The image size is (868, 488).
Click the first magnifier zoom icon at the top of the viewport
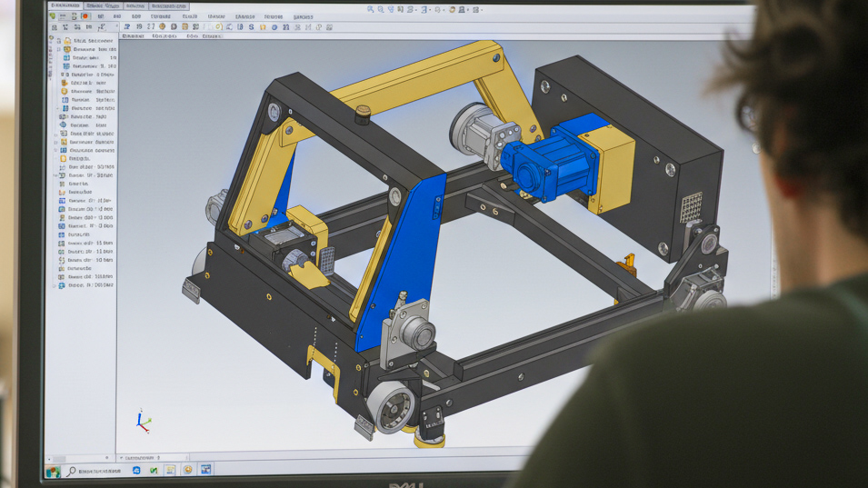tap(370, 9)
